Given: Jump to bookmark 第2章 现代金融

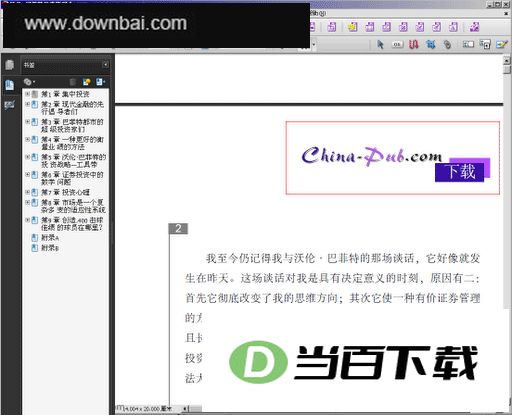Looking at the screenshot, I should (72, 108).
